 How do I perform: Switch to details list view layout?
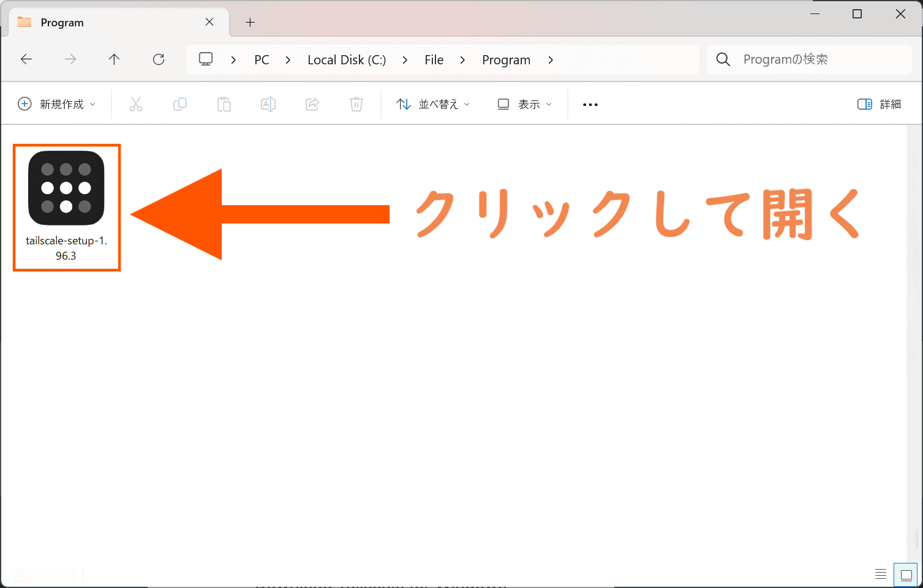(881, 574)
